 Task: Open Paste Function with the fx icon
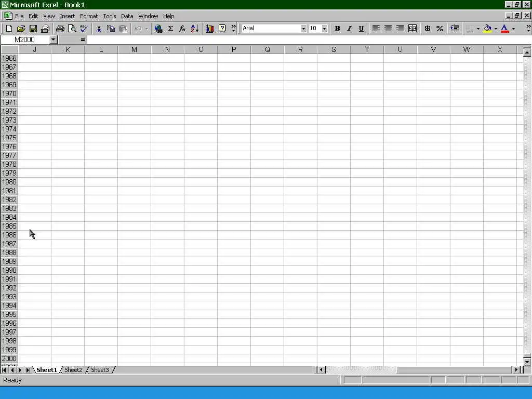182,29
